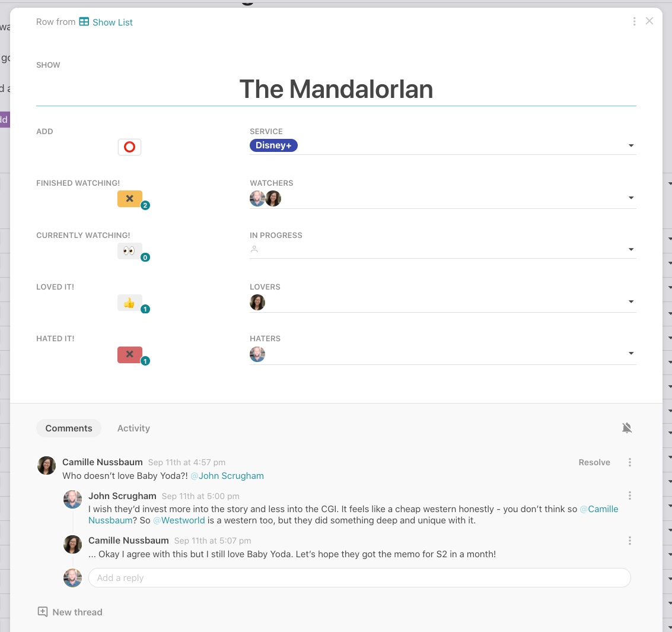Expand the Watchers dropdown arrow
The width and height of the screenshot is (672, 632).
[x=631, y=198]
